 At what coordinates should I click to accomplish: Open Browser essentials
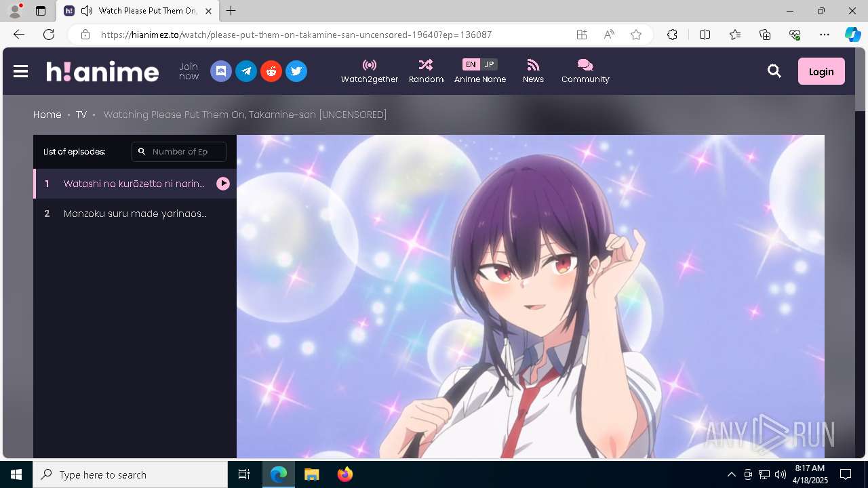click(795, 35)
